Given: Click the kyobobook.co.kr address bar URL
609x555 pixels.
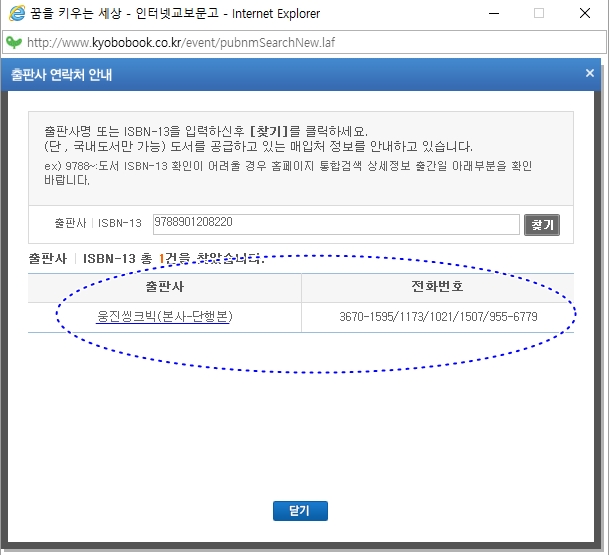Looking at the screenshot, I should pos(181,42).
